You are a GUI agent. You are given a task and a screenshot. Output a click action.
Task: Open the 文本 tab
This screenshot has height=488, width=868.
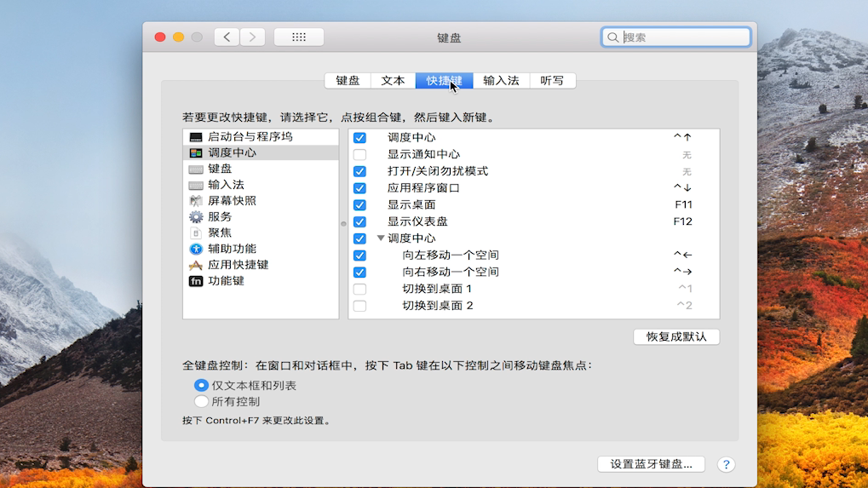pos(393,81)
